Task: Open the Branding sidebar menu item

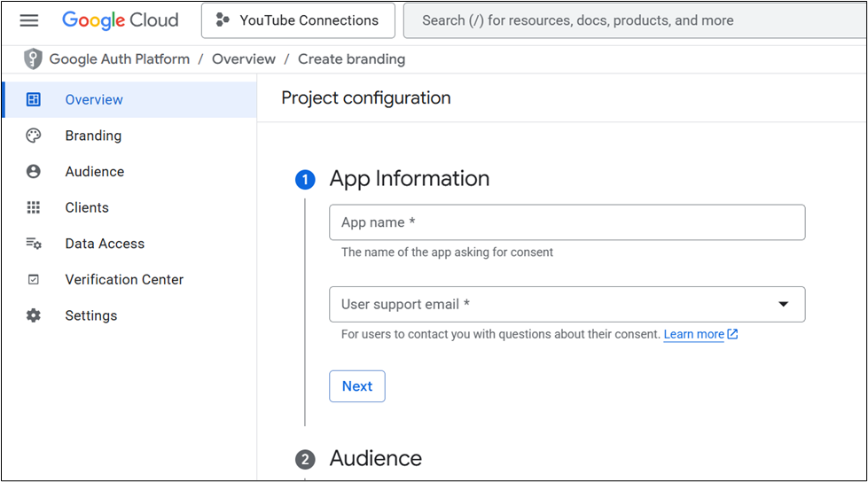Action: (93, 136)
